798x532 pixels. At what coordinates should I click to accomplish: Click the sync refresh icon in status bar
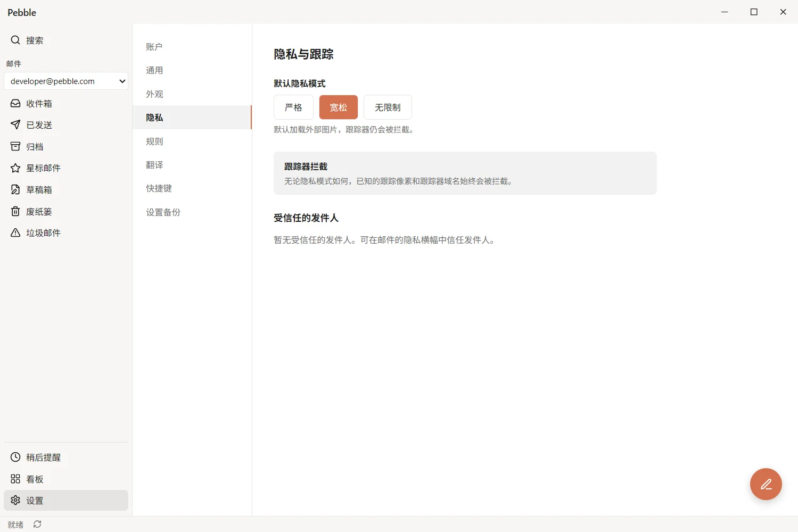(37, 524)
